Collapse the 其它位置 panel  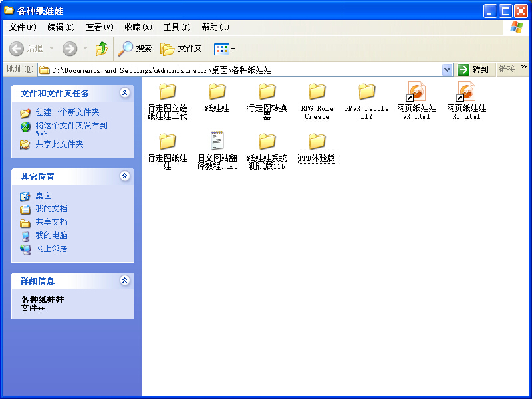point(125,176)
